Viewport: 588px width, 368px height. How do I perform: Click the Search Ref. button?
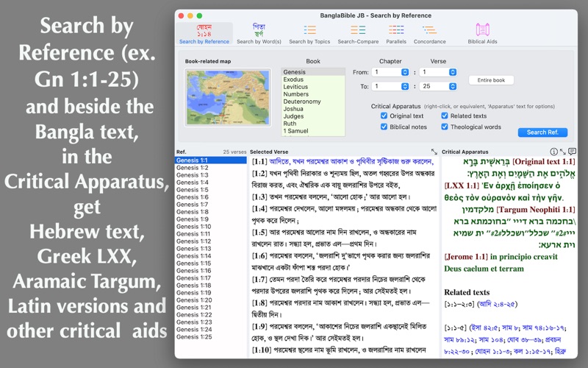542,132
